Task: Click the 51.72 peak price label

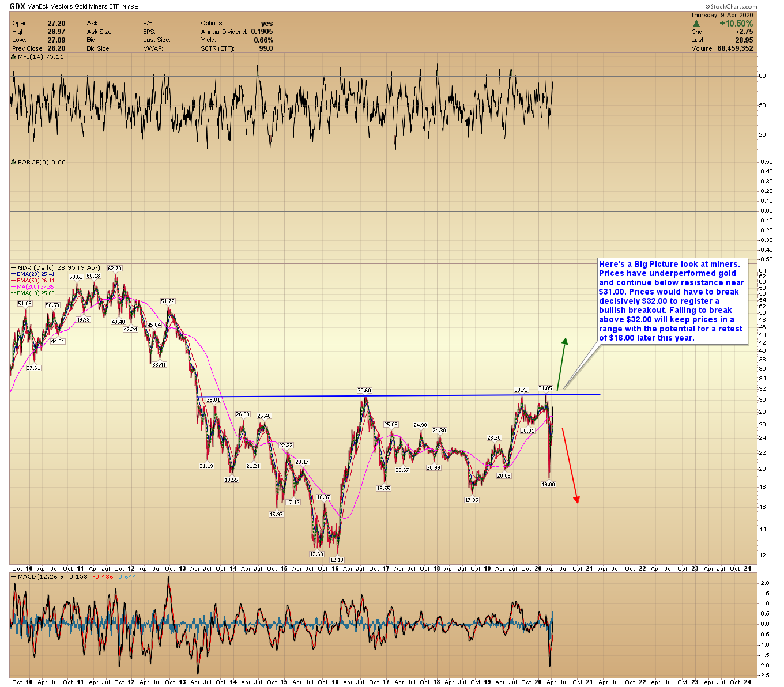Action: [x=168, y=301]
